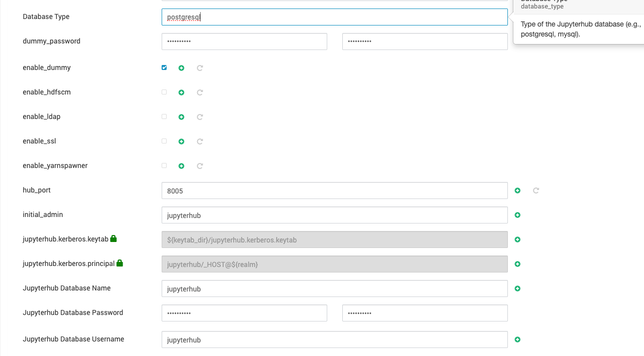Click green plus icon next to kerberos.keytab field
This screenshot has width=644, height=356.
[x=517, y=239]
